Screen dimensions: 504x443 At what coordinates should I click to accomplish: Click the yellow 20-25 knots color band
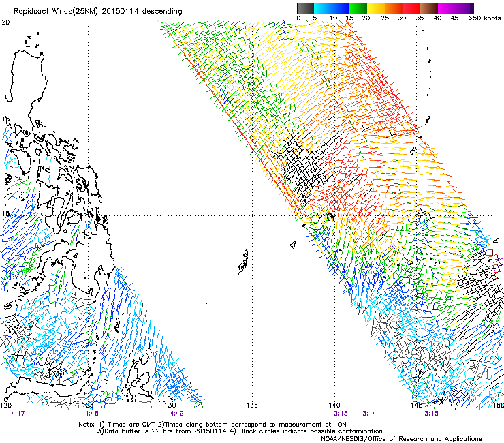coord(376,8)
